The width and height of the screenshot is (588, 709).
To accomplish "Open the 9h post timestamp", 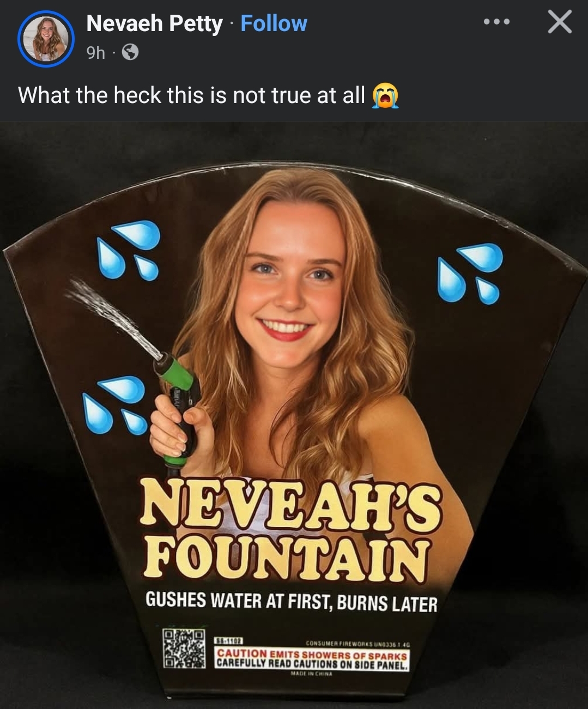I will tap(95, 52).
